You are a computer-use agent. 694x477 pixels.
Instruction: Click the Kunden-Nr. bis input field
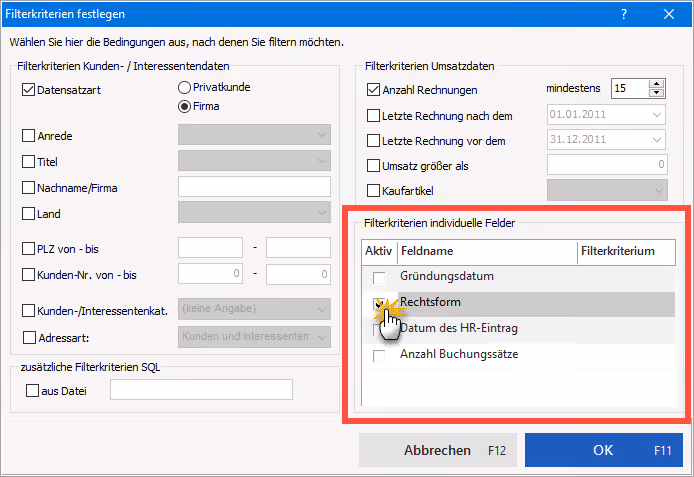(x=298, y=274)
